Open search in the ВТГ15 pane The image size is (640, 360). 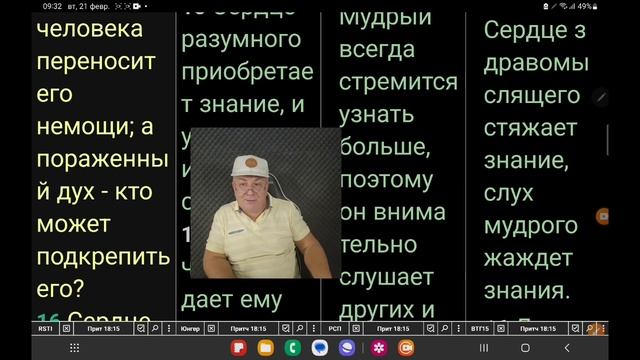point(589,328)
